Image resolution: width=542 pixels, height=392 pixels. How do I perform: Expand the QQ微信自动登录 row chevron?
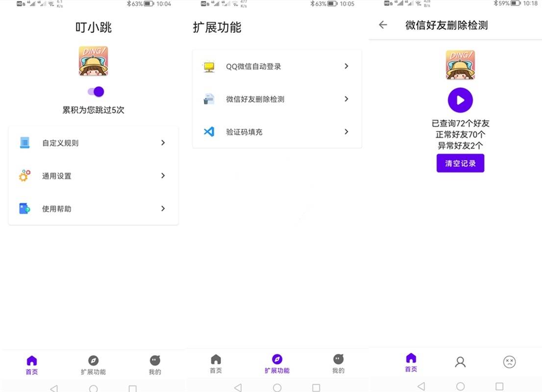[346, 66]
